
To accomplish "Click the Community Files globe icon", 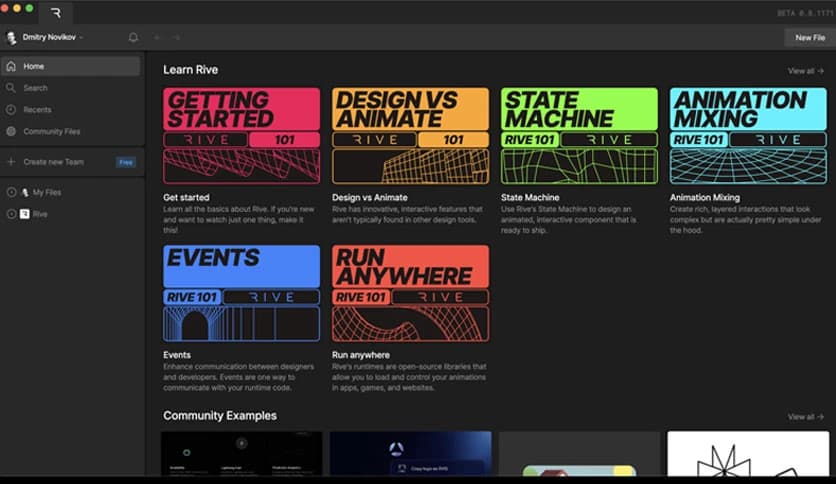I will pyautogui.click(x=11, y=131).
